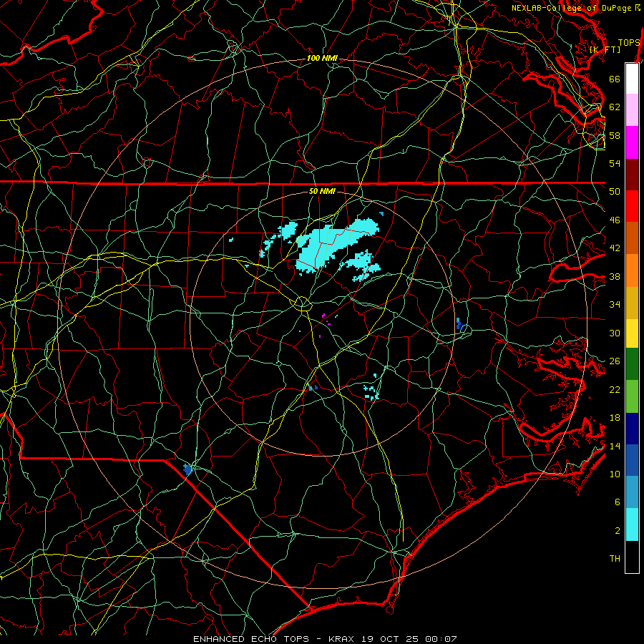Click the legend value 6
The height and width of the screenshot is (644, 644).
(x=618, y=502)
